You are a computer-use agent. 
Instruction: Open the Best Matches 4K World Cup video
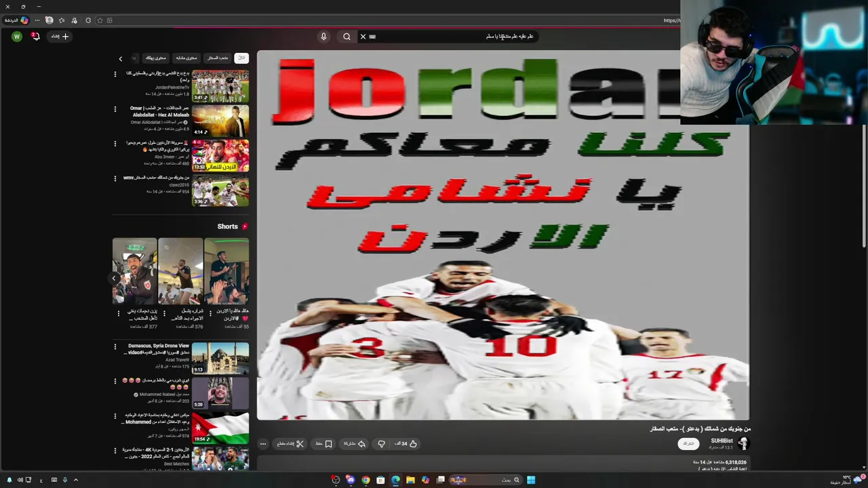[220, 459]
